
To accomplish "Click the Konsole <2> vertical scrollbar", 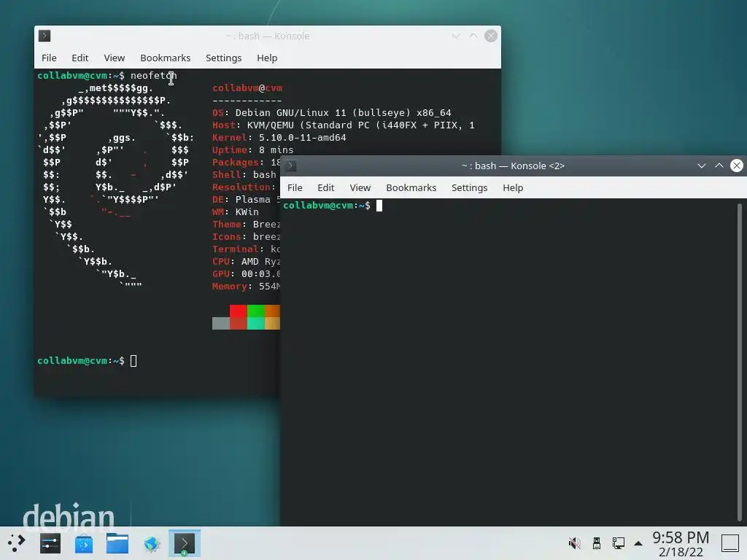I will click(740, 362).
